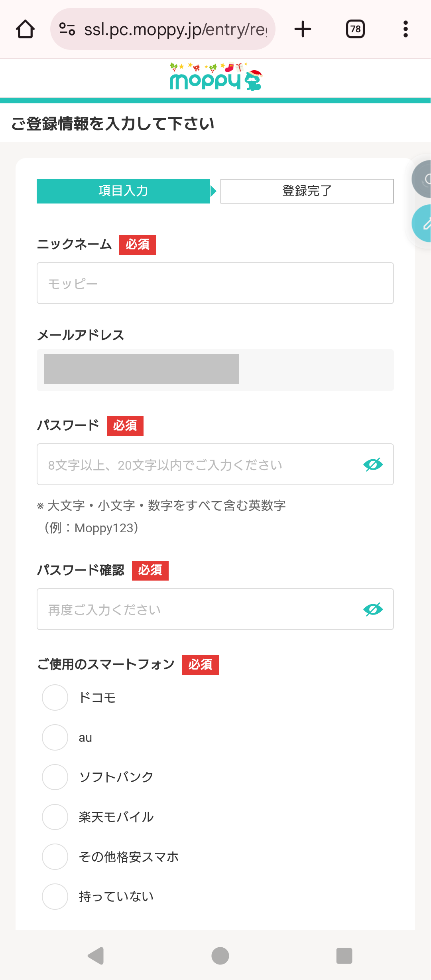Open the tab switcher showing 78 tabs
The width and height of the screenshot is (431, 980).
coord(355,29)
